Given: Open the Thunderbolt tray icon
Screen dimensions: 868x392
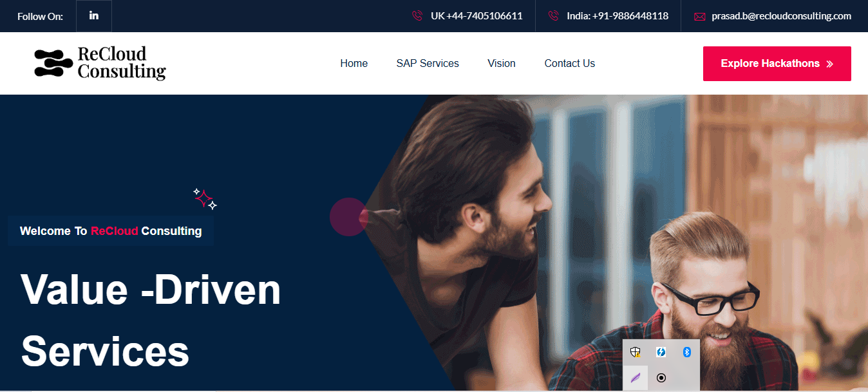Looking at the screenshot, I should (661, 352).
